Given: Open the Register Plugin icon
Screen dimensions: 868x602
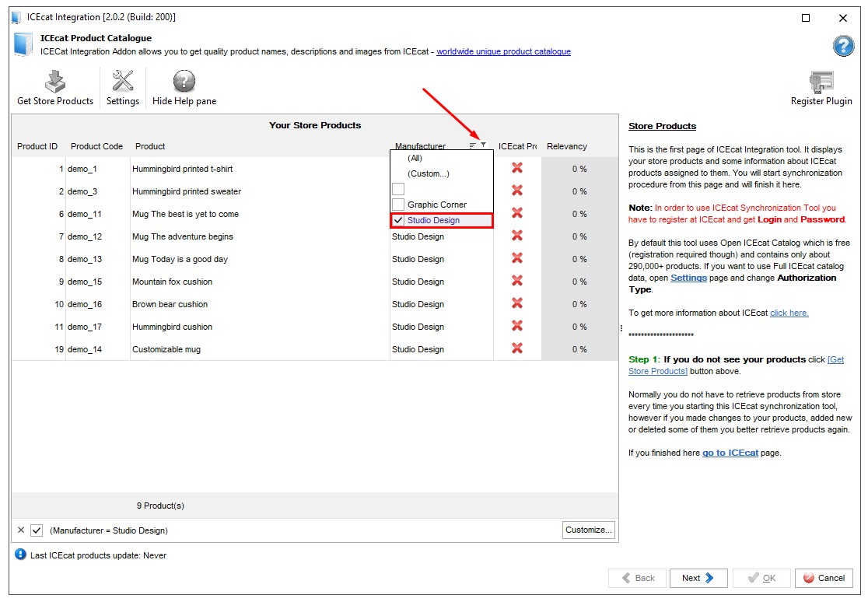Looking at the screenshot, I should [821, 82].
